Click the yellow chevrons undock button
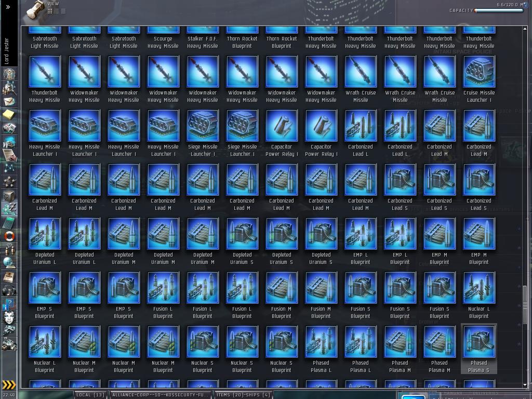The image size is (532, 399). 9,385
